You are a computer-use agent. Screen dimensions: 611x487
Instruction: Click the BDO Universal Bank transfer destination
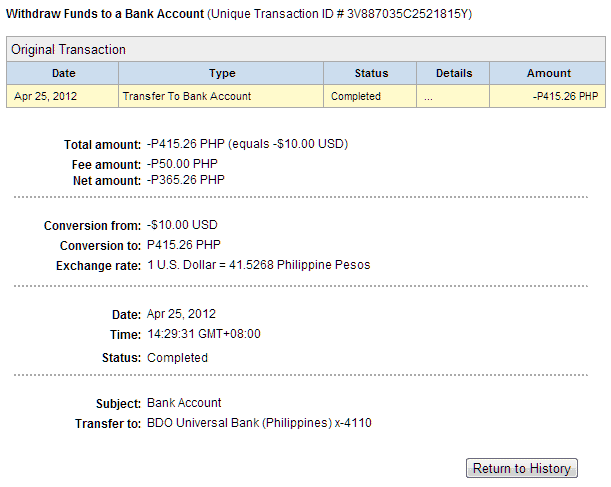pos(259,423)
